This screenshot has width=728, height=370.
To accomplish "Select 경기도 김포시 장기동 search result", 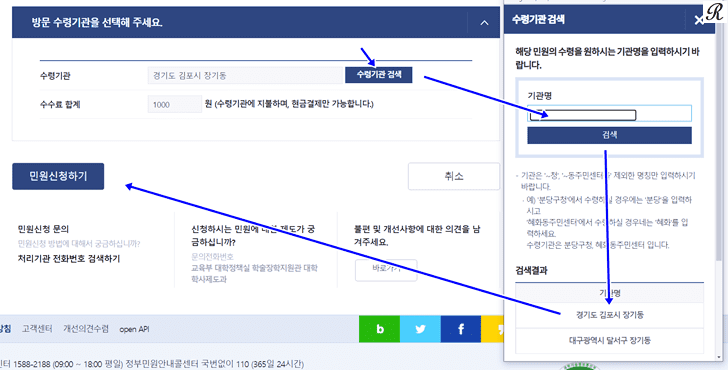I will tap(609, 315).
